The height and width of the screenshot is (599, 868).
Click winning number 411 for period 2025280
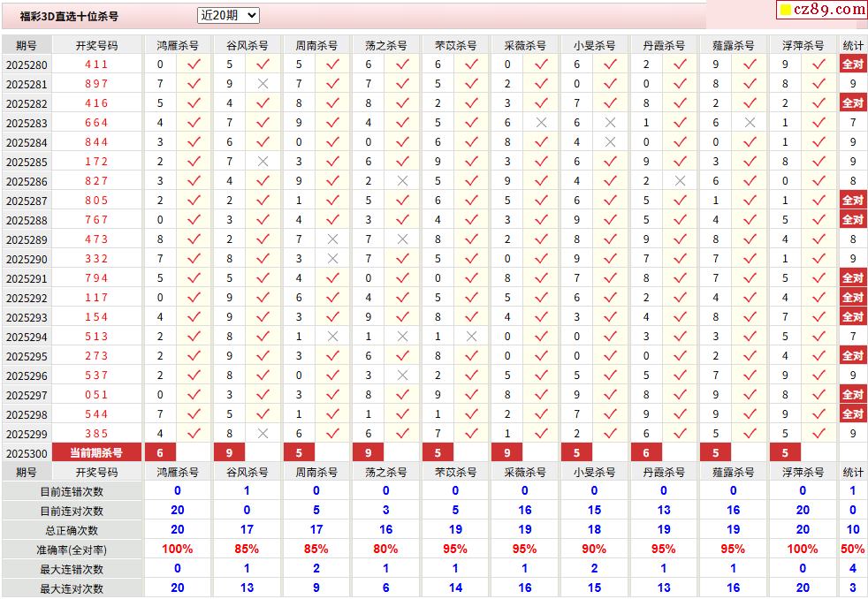click(x=96, y=64)
